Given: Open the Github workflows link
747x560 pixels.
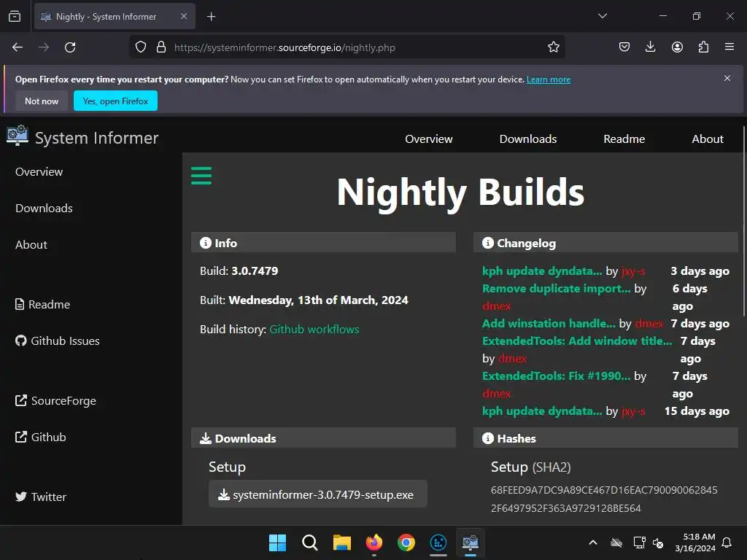Looking at the screenshot, I should click(x=314, y=330).
